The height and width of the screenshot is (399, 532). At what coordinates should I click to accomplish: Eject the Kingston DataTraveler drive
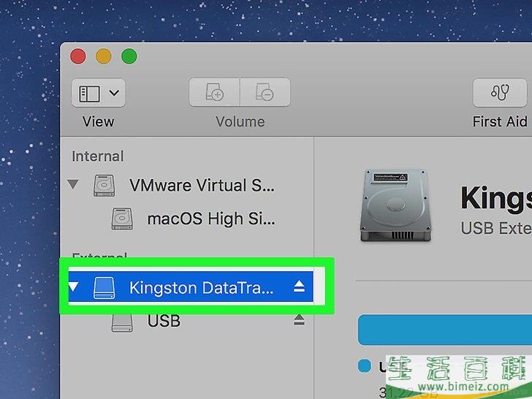click(x=299, y=286)
